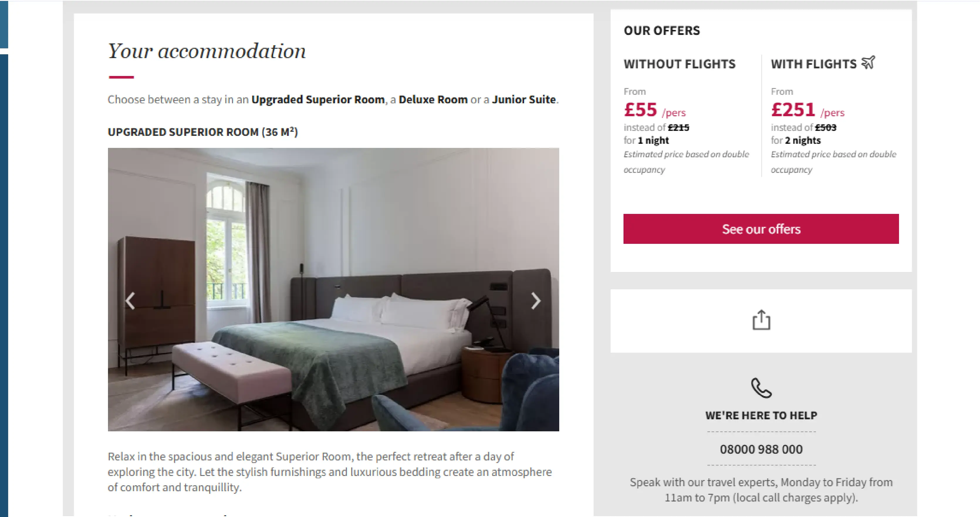Click the bold Upgraded Superior Room text
Viewport: 980px width, 517px height.
tap(318, 100)
